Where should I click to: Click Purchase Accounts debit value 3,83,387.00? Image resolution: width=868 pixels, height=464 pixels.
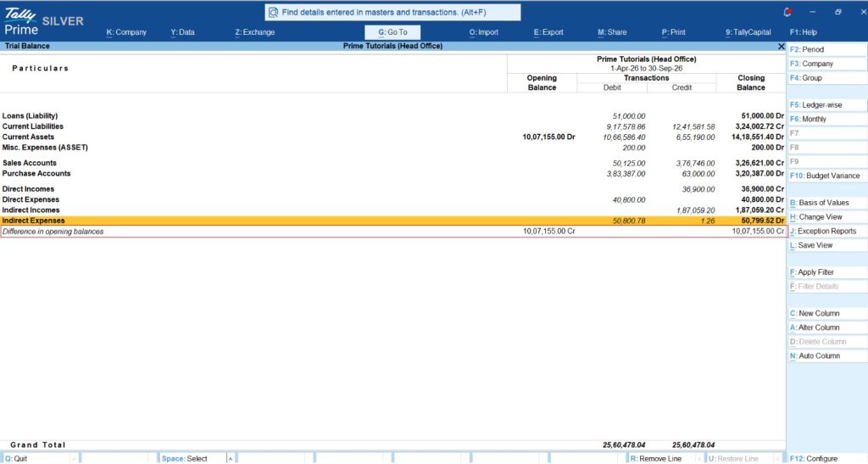626,174
